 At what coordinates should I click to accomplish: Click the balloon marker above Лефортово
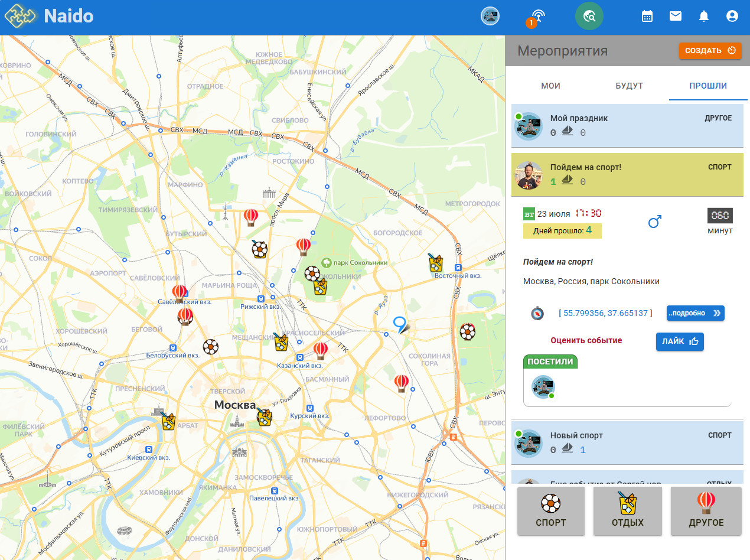pyautogui.click(x=402, y=383)
